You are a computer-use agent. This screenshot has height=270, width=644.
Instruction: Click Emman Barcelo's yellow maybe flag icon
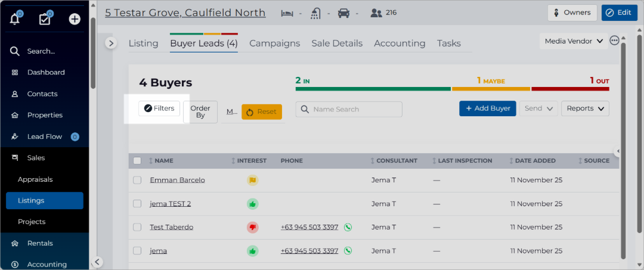click(x=252, y=180)
